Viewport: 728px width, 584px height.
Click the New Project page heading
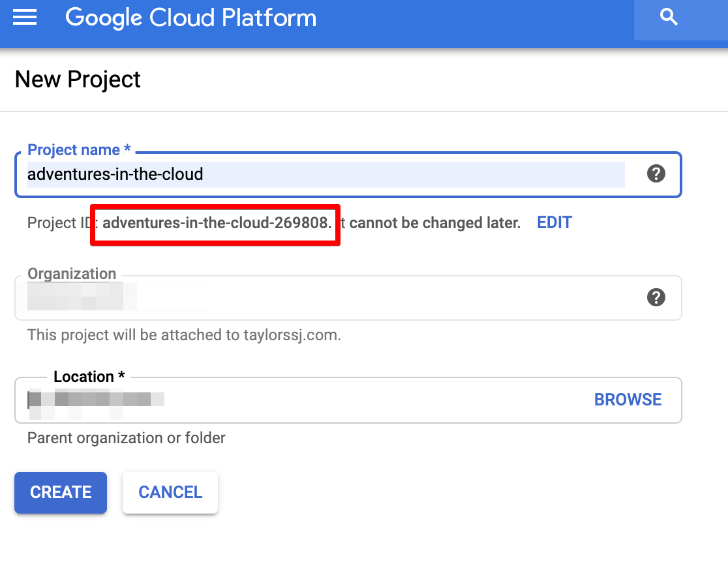point(78,80)
